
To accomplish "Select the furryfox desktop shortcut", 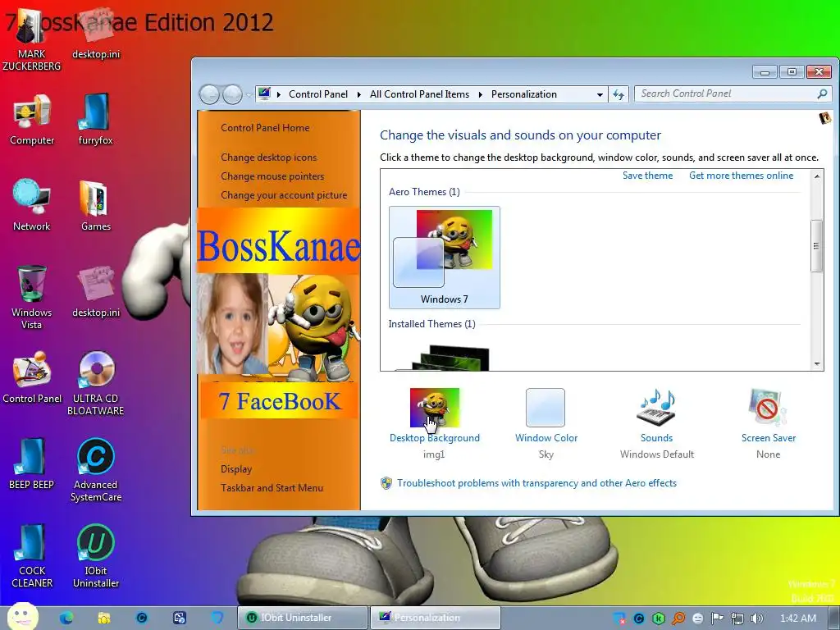I will [95, 120].
